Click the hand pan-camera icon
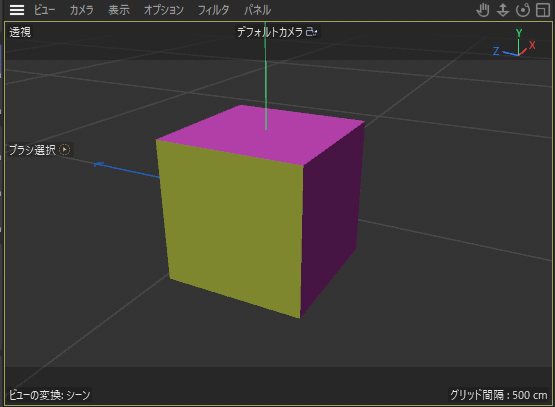The width and height of the screenshot is (555, 407). point(483,10)
